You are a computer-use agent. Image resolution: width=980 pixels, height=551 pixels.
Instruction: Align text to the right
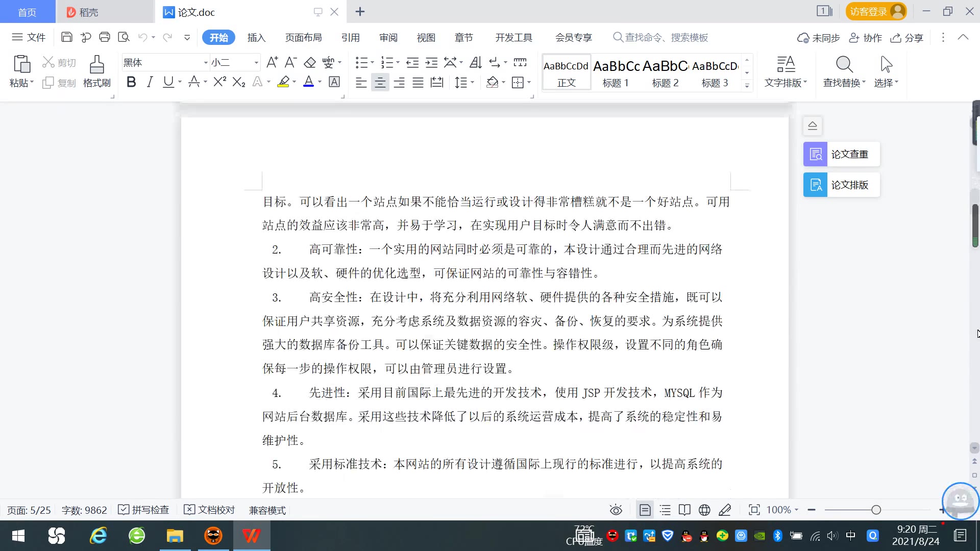[399, 82]
